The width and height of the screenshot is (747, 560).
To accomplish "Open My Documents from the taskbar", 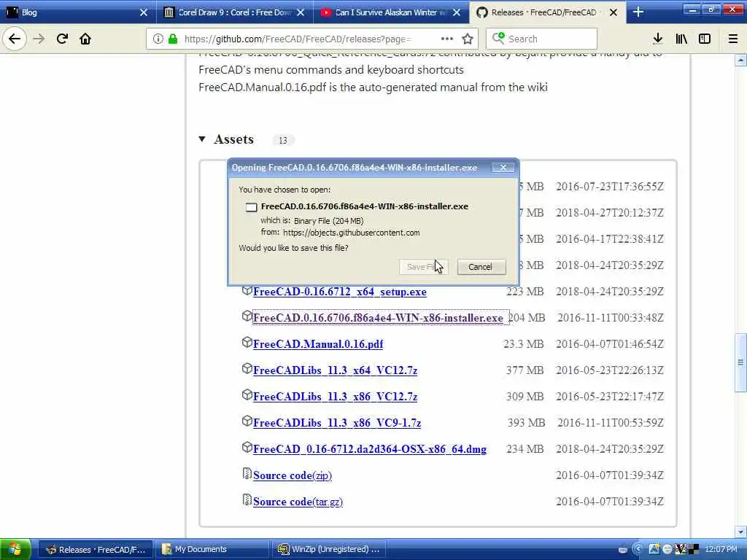I will coord(213,550).
